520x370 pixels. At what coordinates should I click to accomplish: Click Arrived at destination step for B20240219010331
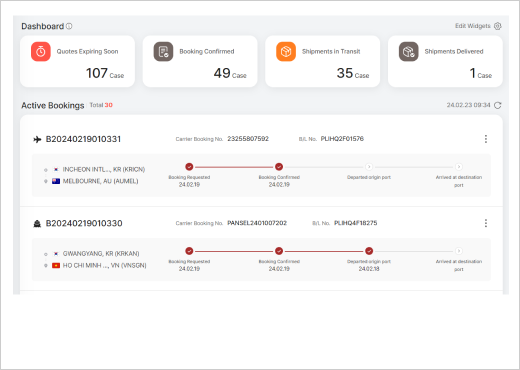pos(459,167)
